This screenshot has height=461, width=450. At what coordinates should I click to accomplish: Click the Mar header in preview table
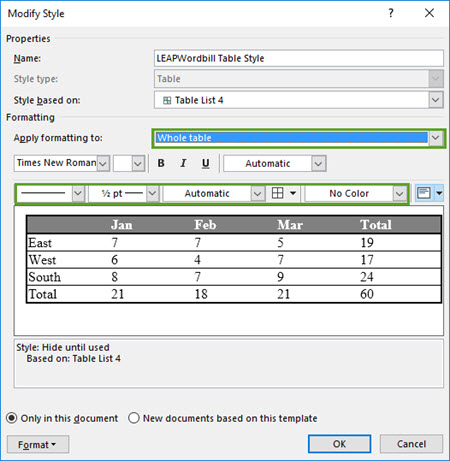pos(290,225)
